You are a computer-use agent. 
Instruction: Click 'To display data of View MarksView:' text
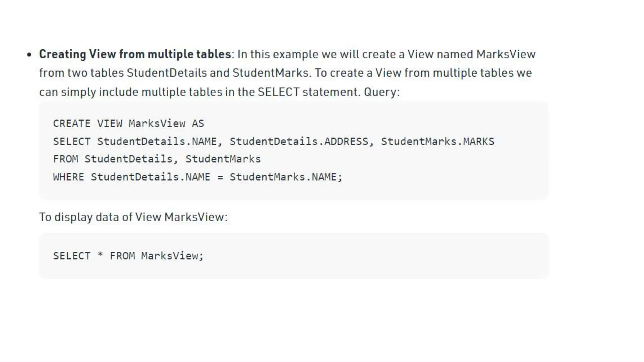pos(133,217)
